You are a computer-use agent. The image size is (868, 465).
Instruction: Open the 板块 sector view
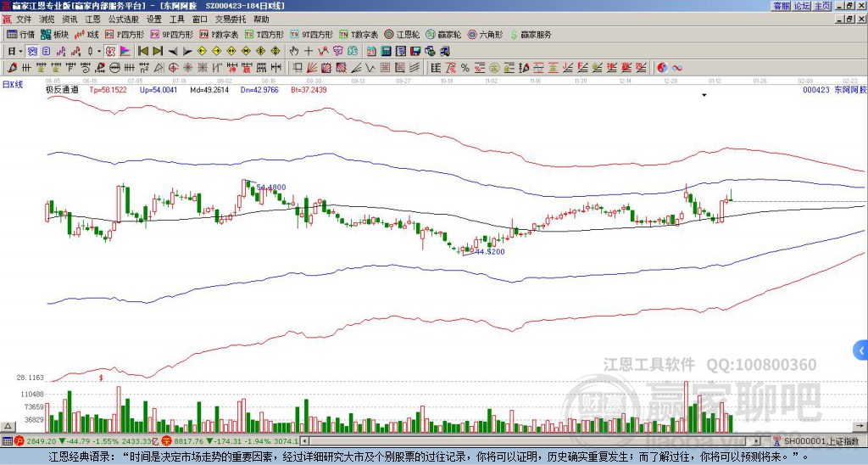pos(55,34)
